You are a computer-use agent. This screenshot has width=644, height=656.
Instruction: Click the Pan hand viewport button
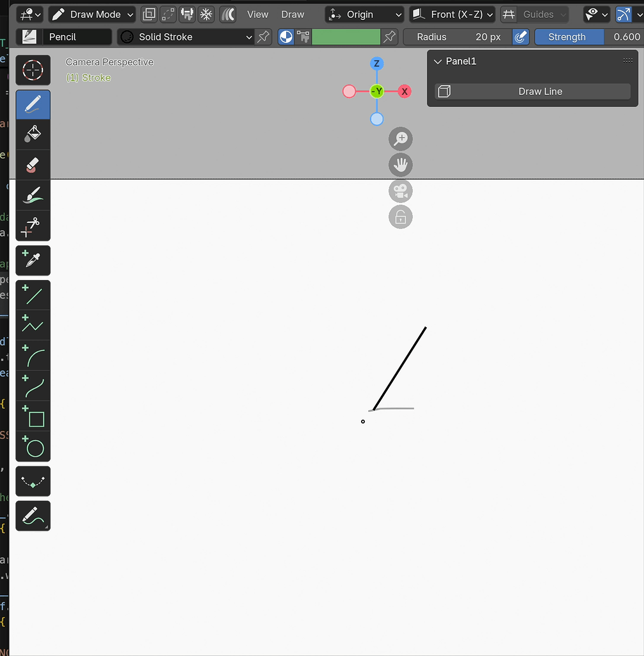401,165
